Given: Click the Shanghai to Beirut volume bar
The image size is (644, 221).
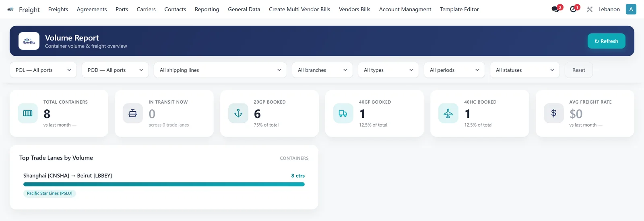Looking at the screenshot, I should [164, 184].
